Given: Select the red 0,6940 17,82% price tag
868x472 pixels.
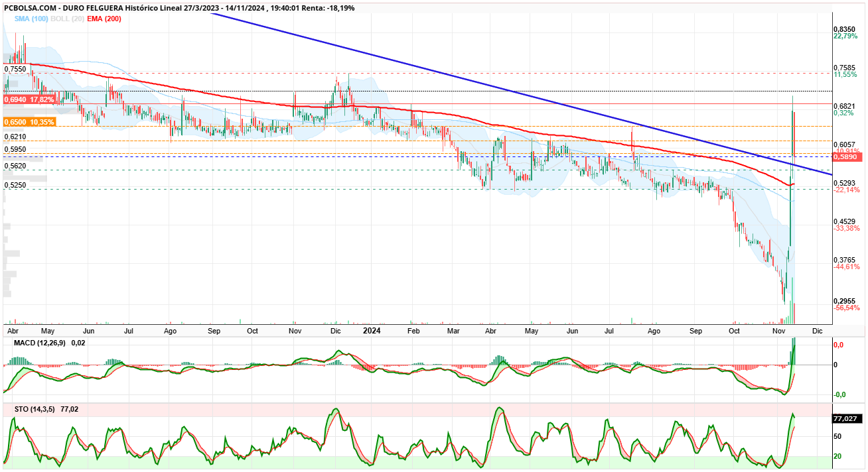Looking at the screenshot, I should point(29,99).
